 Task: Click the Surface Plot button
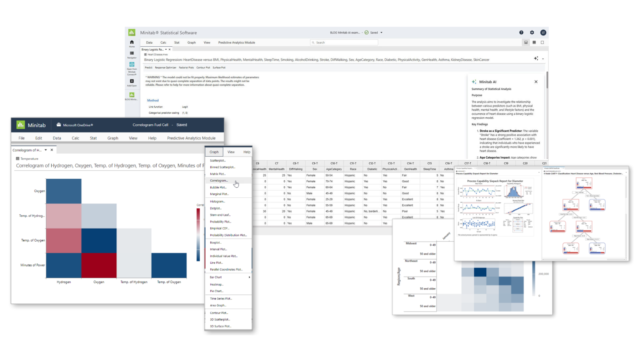(x=219, y=67)
